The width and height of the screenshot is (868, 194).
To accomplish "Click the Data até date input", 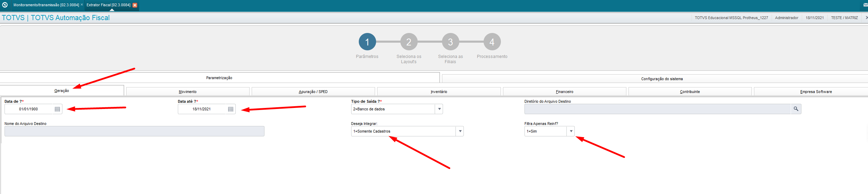I will (x=202, y=109).
